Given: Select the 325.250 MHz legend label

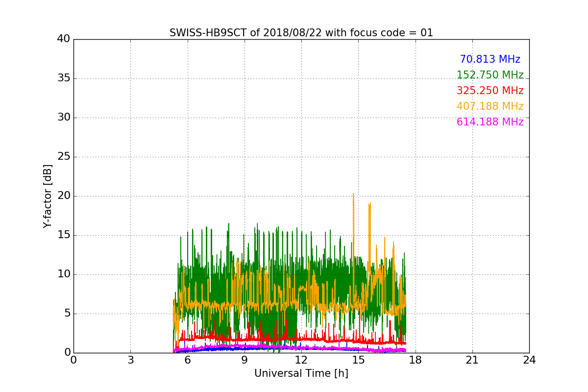Looking at the screenshot, I should [490, 91].
